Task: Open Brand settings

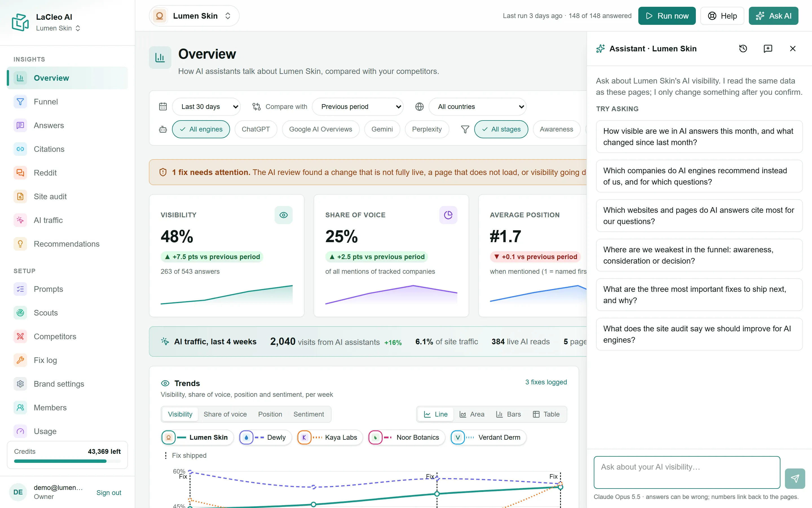Action: point(67,384)
